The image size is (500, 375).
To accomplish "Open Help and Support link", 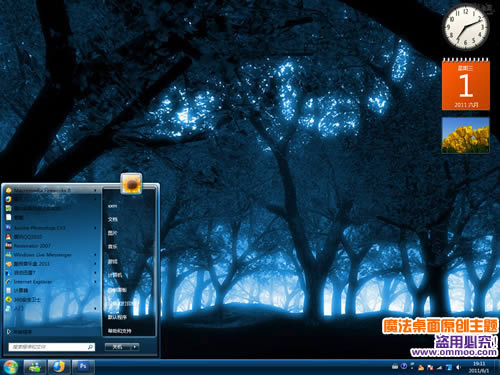I will 119,331.
